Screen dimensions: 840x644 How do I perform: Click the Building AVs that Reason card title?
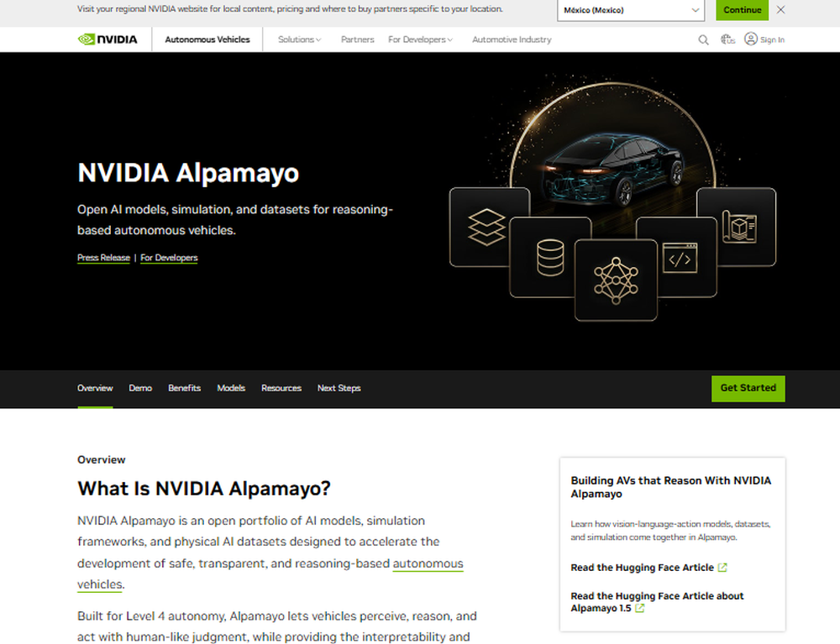[670, 487]
